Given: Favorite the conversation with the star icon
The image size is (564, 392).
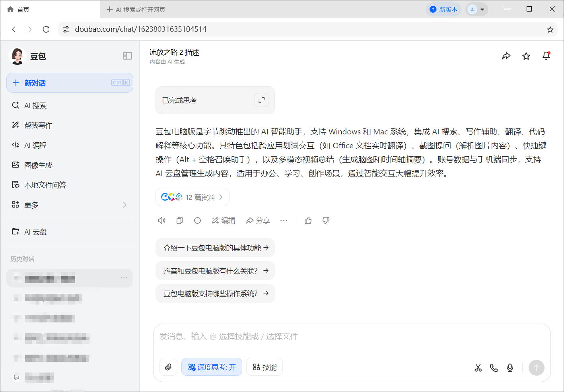Looking at the screenshot, I should click(x=526, y=56).
